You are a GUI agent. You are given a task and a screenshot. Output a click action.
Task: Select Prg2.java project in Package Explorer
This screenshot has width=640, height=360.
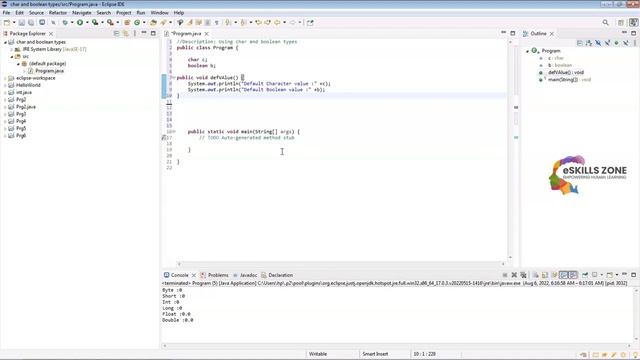coord(26,107)
